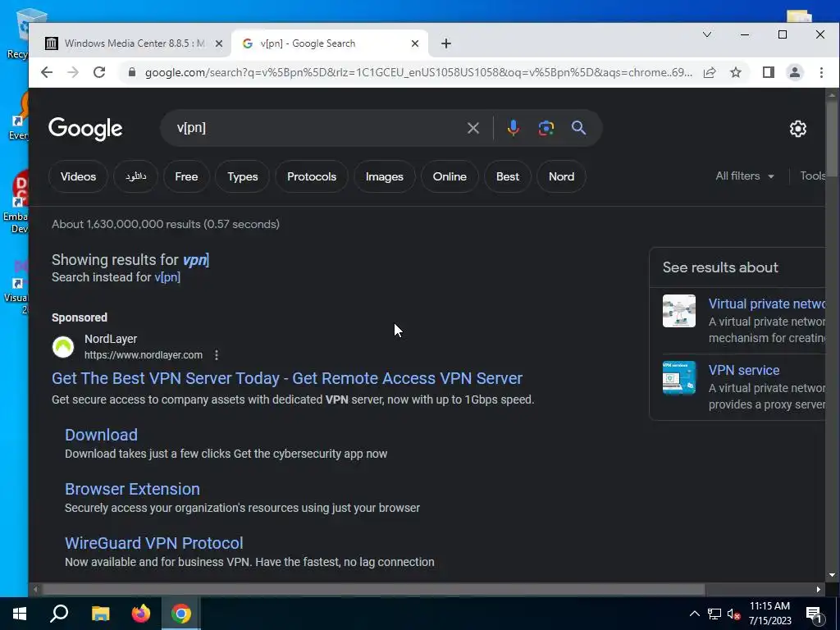840x630 pixels.
Task: Click horizontal scrollbar right arrow
Action: pos(818,589)
